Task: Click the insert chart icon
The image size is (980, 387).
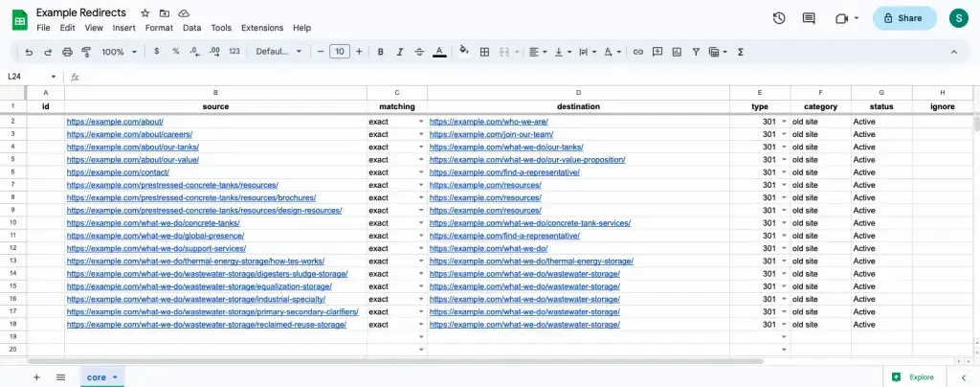Action: coord(677,52)
